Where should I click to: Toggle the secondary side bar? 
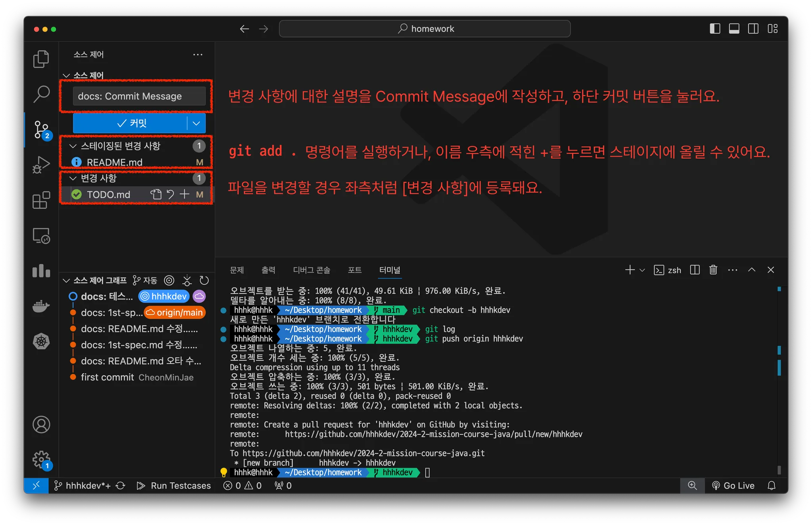(753, 29)
